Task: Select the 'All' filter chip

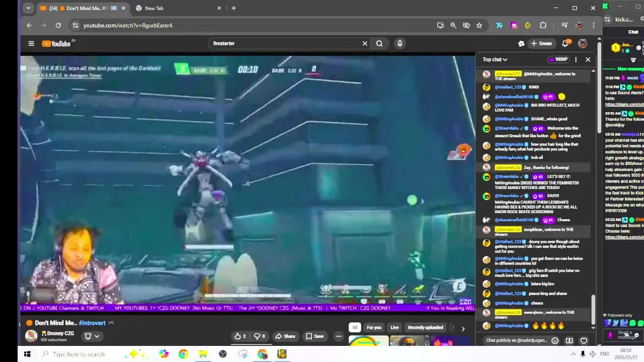Action: click(x=355, y=327)
